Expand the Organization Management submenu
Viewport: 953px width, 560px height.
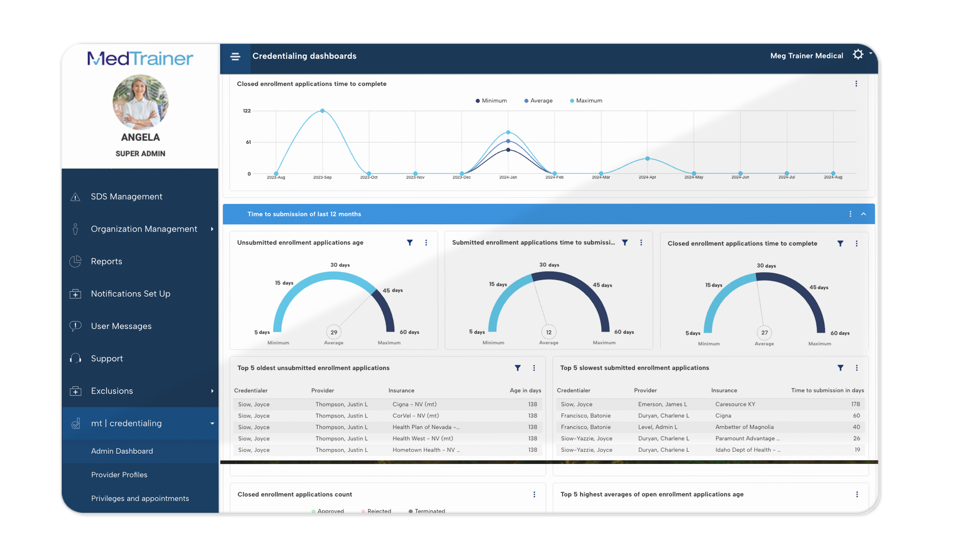pos(212,229)
